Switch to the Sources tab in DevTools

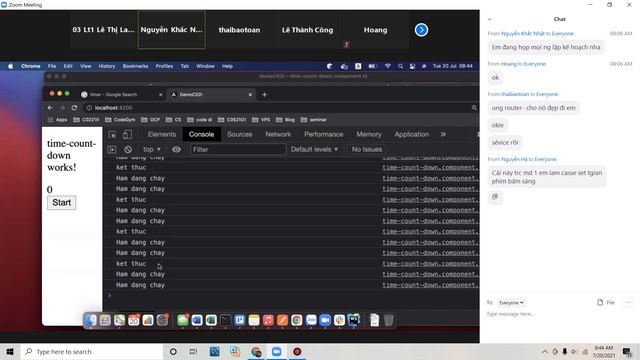[x=240, y=134]
